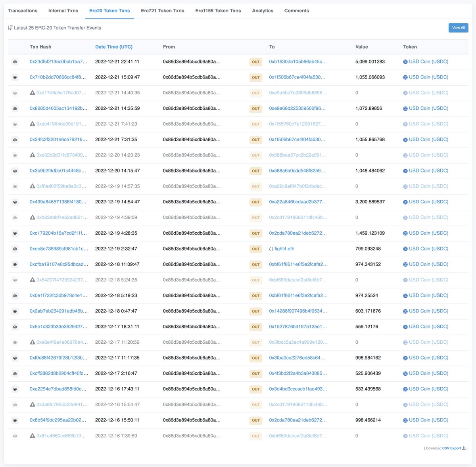Open recipient address 0x3d4bd9cccacb1fae493
476x467 pixels.
click(298, 389)
